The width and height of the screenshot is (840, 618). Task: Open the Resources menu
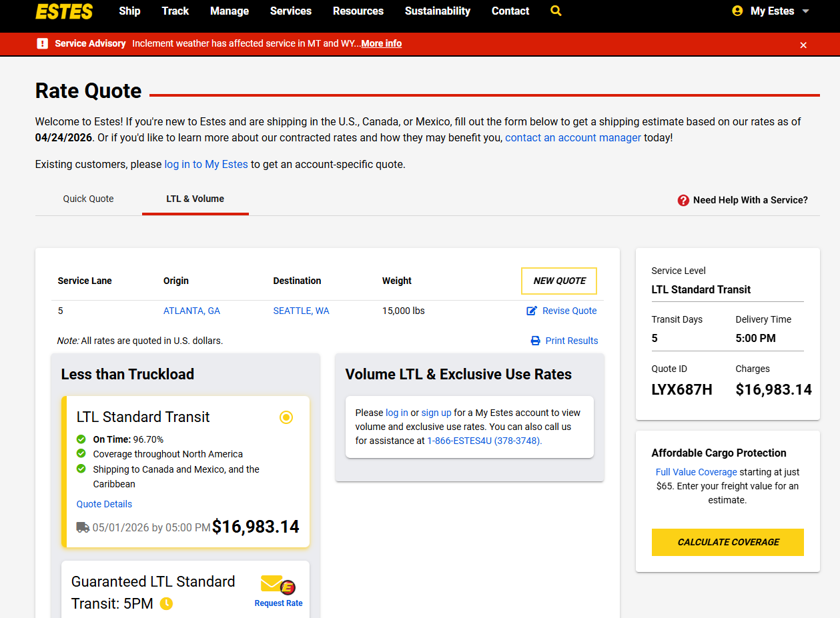(x=358, y=11)
